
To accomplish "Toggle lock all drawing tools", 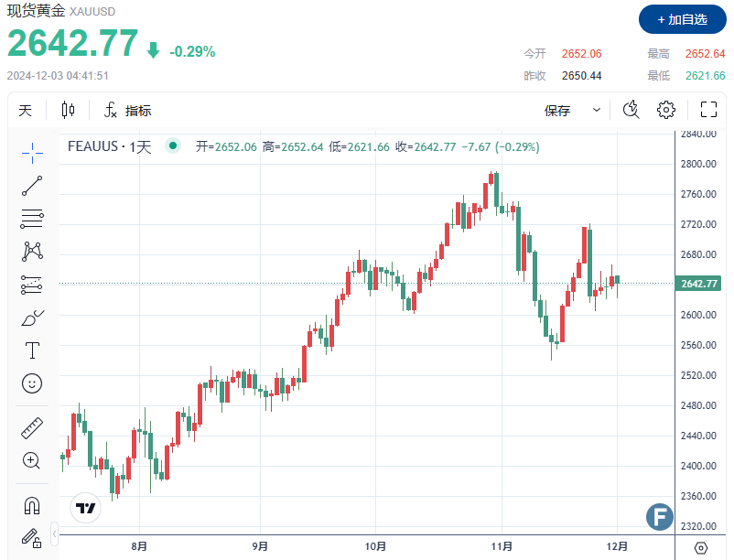I will tap(32, 537).
